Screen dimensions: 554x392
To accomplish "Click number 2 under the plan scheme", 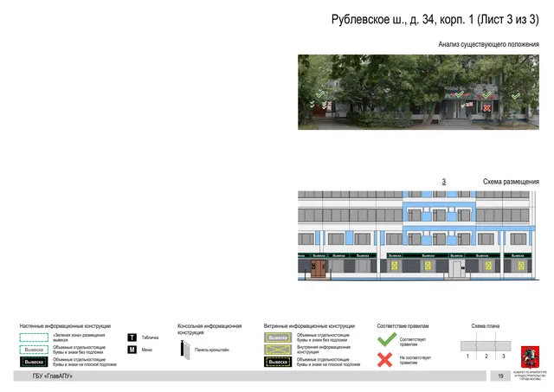I will (x=486, y=356).
